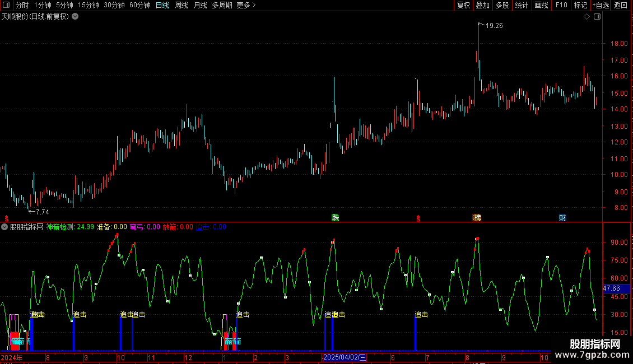
Task: Click the red $ marker near month 6
Action: (x=418, y=218)
